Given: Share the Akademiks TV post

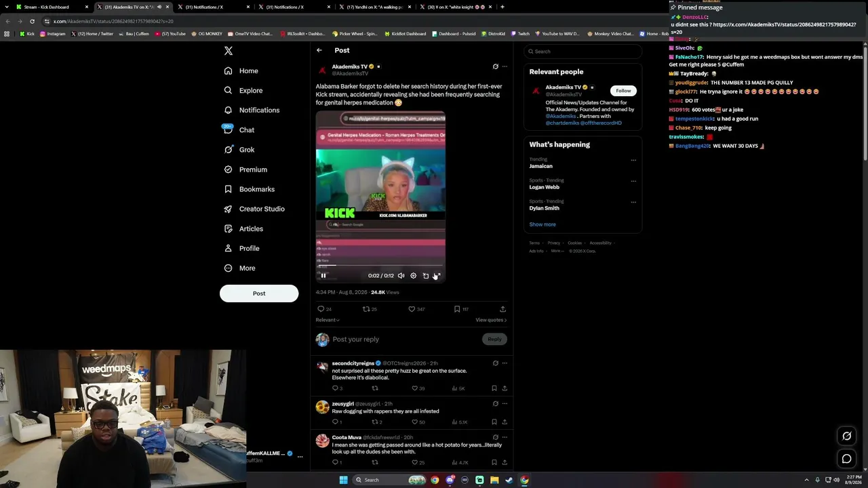Looking at the screenshot, I should [502, 309].
